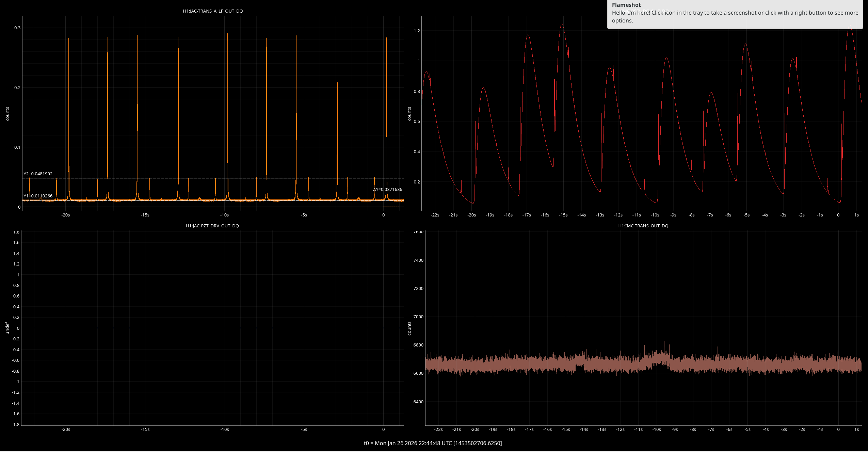Click the ΔY=0.0371636 readout label
The image size is (868, 452).
point(387,189)
